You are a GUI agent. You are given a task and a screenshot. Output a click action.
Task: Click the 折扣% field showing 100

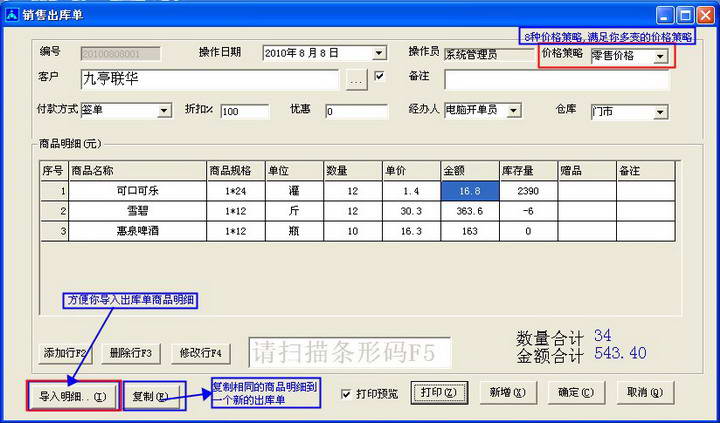point(245,112)
